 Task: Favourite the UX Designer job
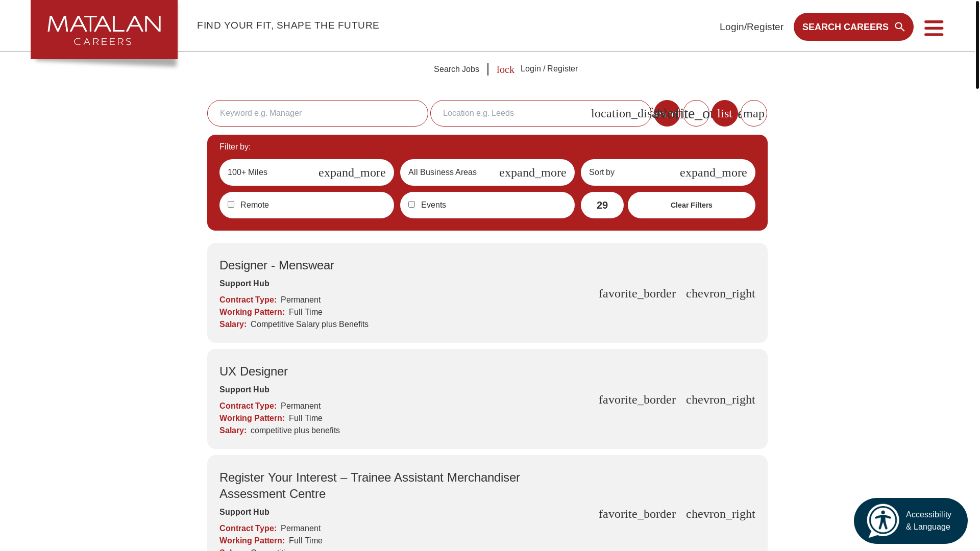(x=637, y=399)
